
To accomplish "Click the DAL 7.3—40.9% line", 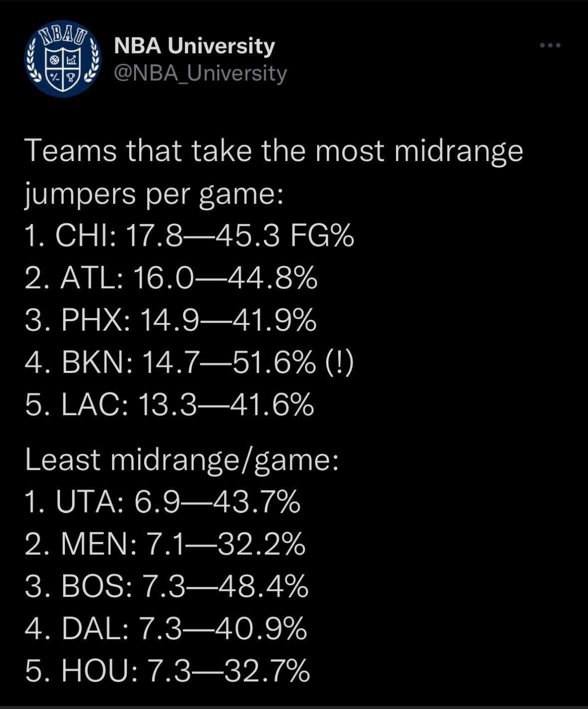I will pyautogui.click(x=166, y=628).
